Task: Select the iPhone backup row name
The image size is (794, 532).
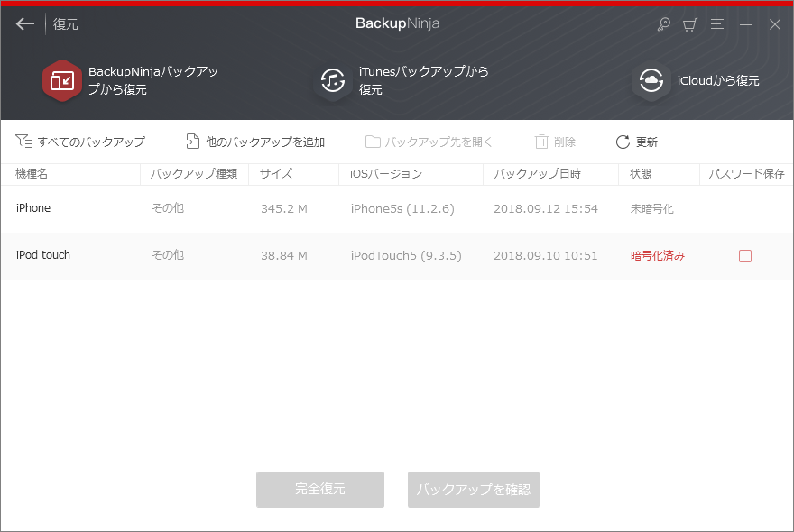Action: pos(33,208)
